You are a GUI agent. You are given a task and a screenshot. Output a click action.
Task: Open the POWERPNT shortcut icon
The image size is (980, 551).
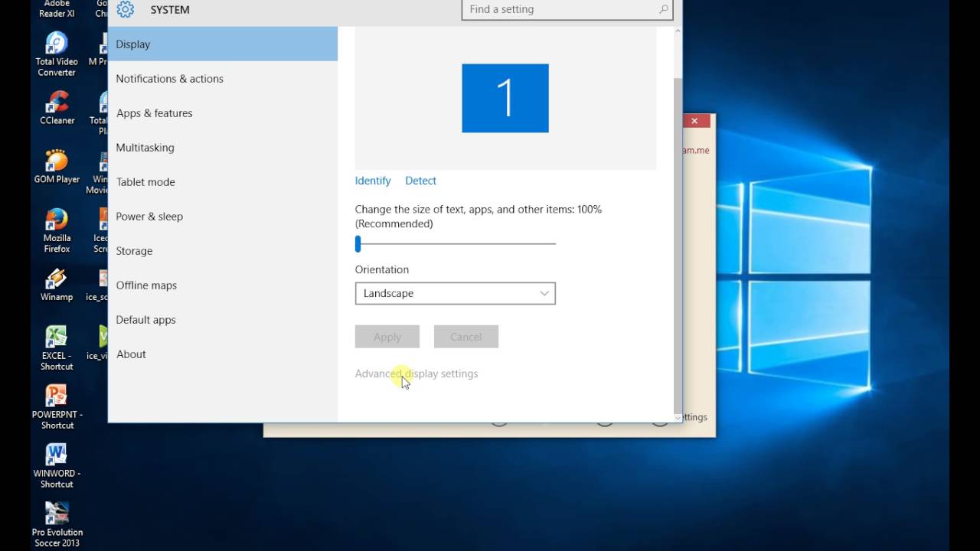coord(57,407)
